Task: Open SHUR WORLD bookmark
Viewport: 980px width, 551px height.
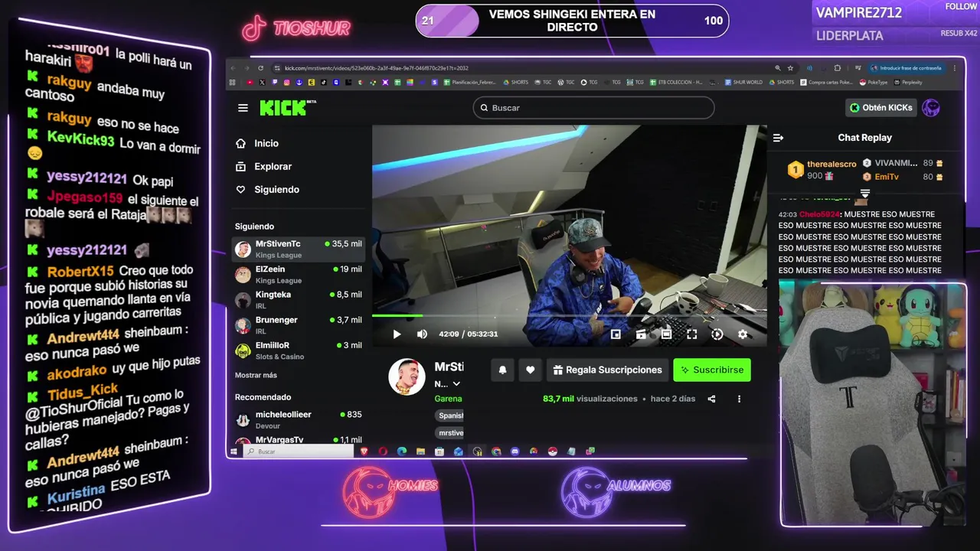Action: pos(743,82)
